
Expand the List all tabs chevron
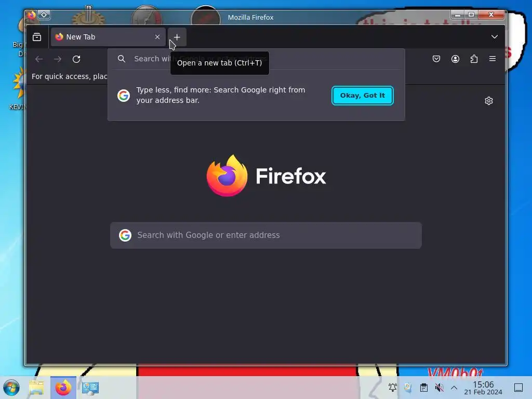click(x=495, y=37)
